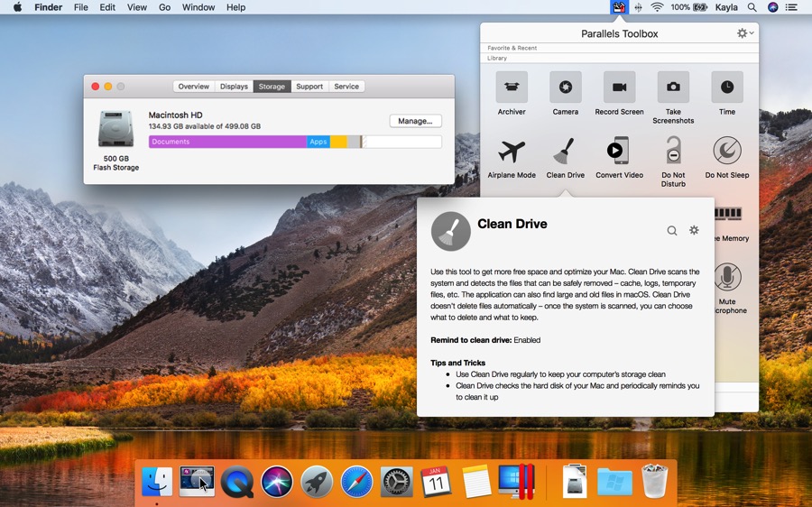
Task: Open Launchpad rocket in the Dock
Action: [317, 482]
